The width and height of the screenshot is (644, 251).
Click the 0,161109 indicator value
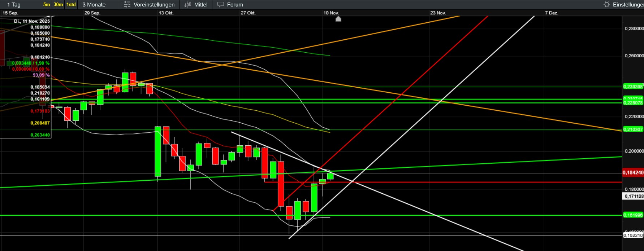point(40,99)
